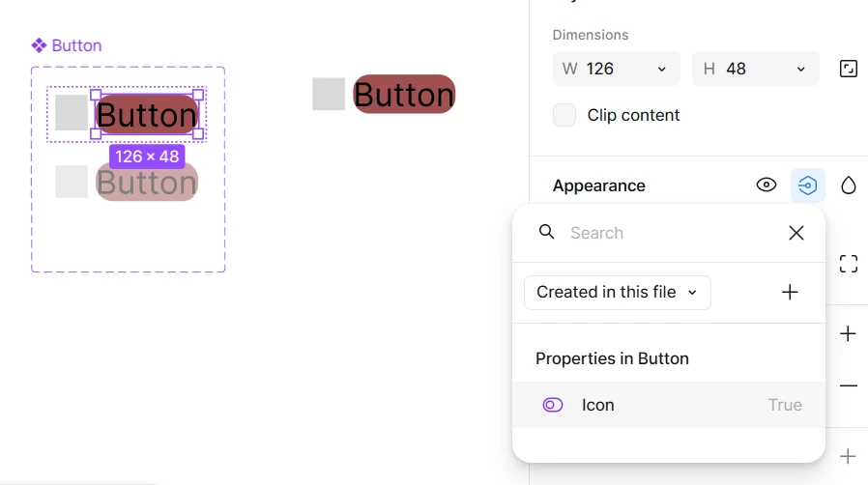
Task: Toggle layer visibility eye icon in Appearance
Action: [767, 185]
